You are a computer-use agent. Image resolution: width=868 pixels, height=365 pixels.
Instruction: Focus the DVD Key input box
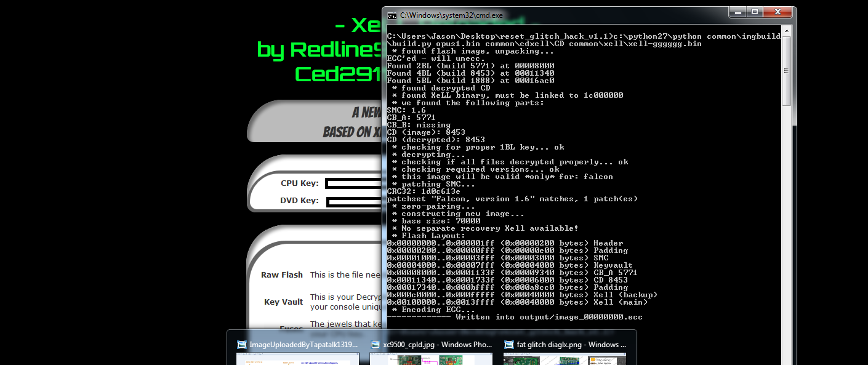tap(355, 201)
